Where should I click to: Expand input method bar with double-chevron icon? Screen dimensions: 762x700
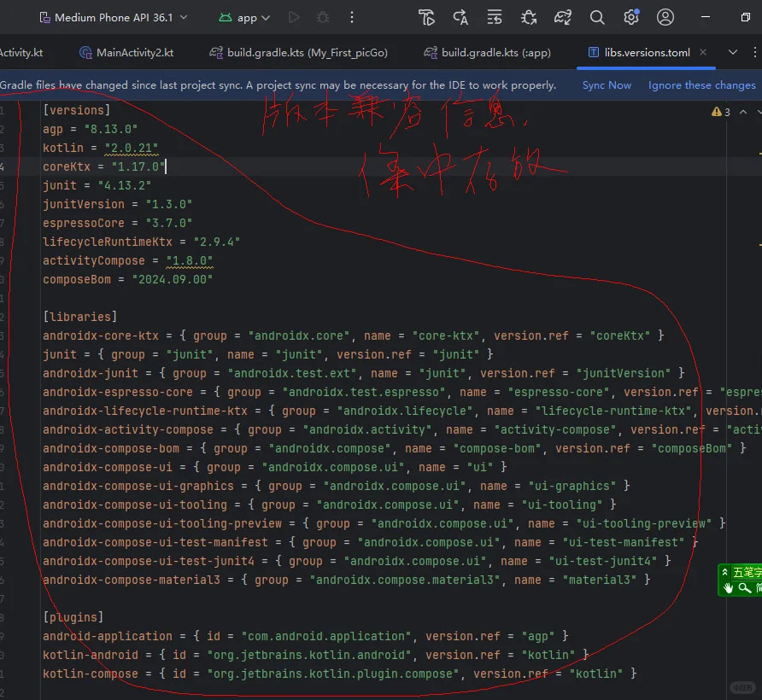click(x=724, y=572)
